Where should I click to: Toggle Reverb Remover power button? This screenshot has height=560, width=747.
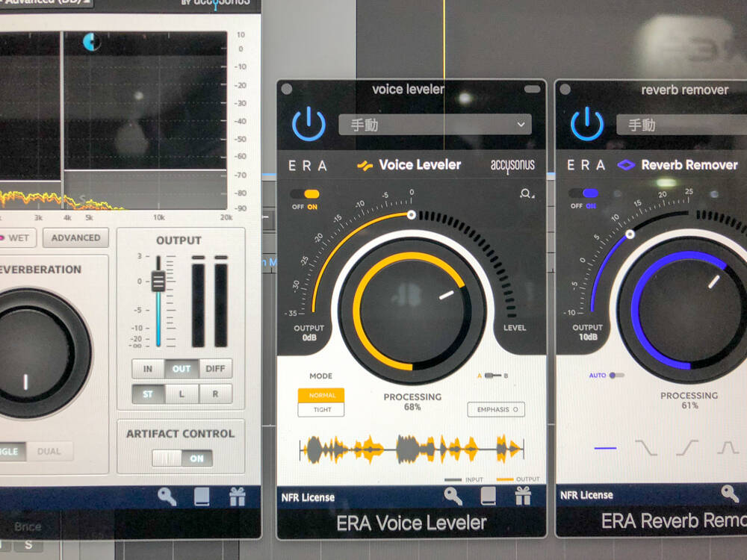pyautogui.click(x=587, y=124)
